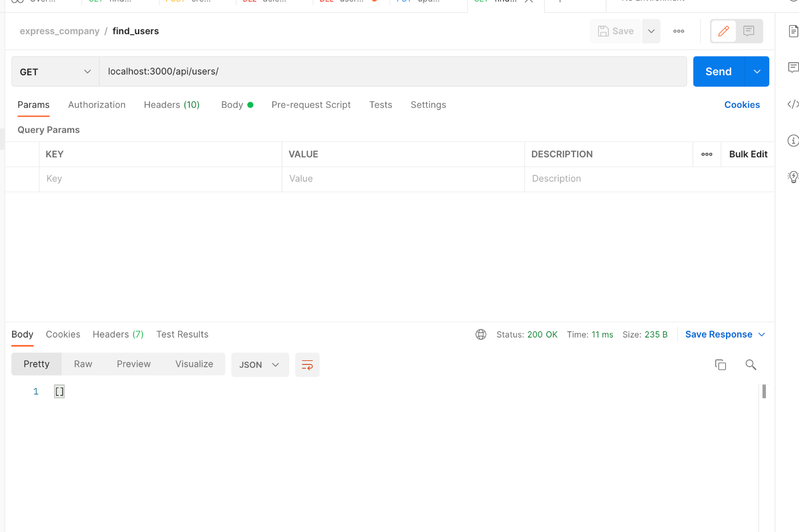Click the find_users request name
This screenshot has width=799, height=532.
136,31
